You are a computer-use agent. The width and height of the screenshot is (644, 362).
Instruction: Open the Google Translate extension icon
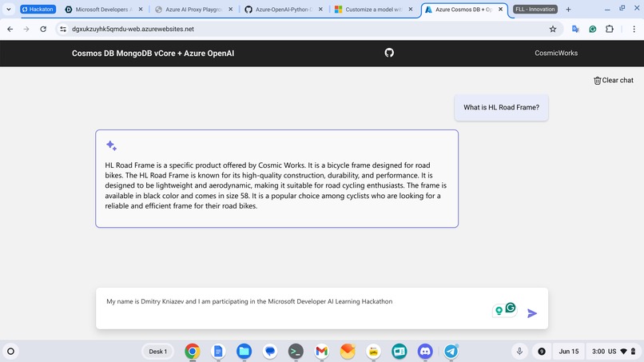[575, 30]
